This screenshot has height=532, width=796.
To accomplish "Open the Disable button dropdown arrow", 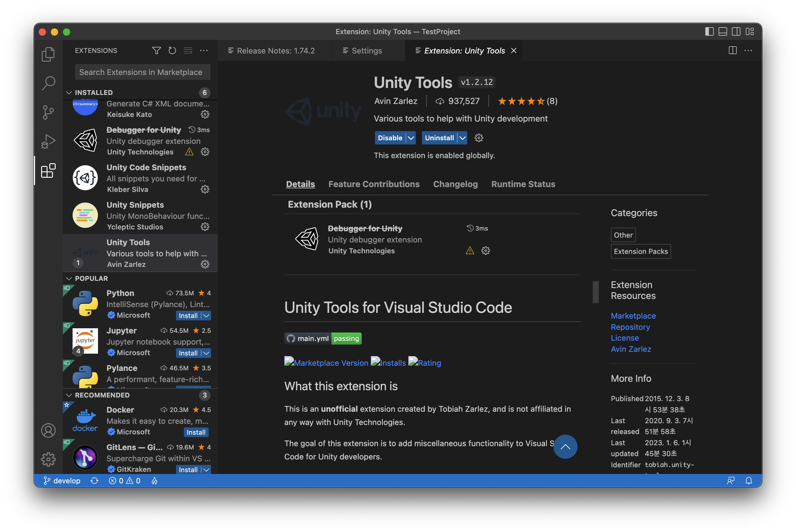I will [x=411, y=138].
